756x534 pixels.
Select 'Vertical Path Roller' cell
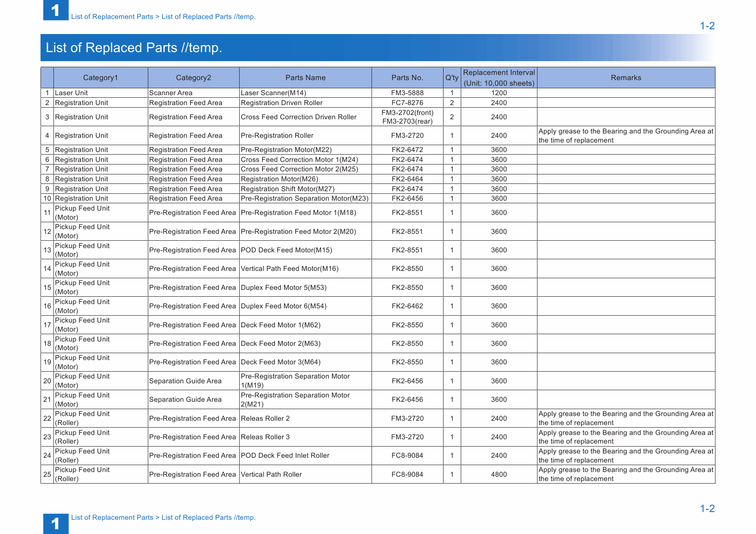click(x=306, y=475)
